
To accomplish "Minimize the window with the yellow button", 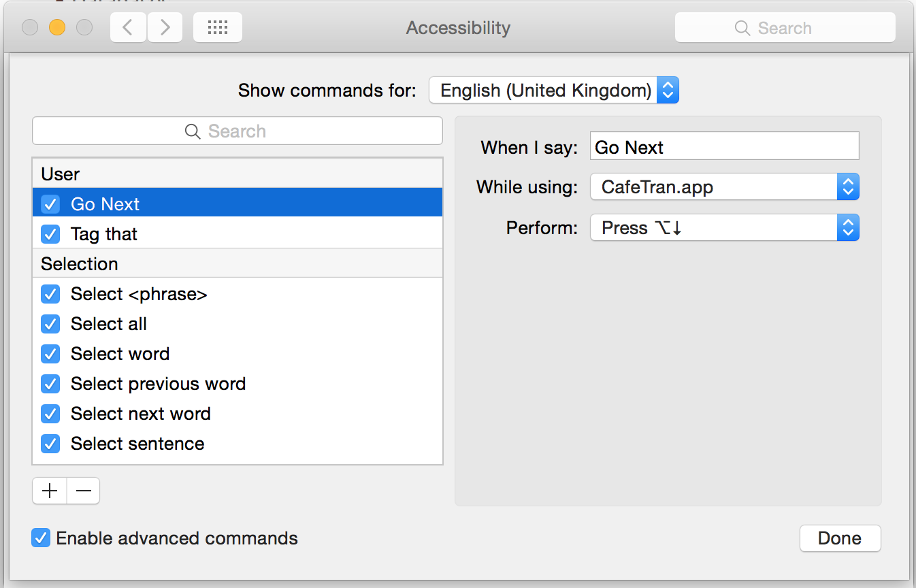I will pos(57,28).
